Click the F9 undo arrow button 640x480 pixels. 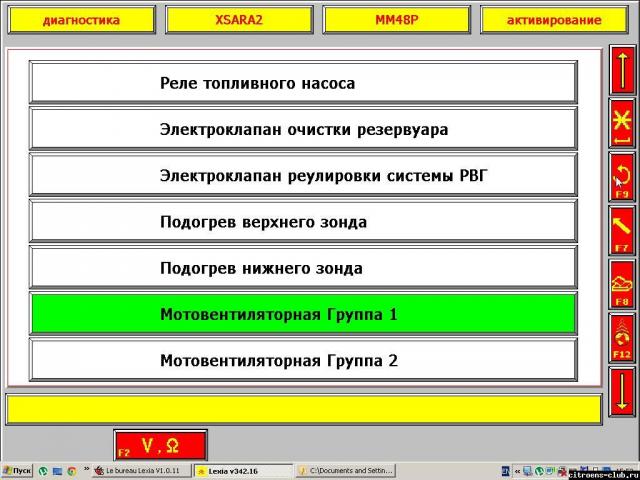(622, 177)
